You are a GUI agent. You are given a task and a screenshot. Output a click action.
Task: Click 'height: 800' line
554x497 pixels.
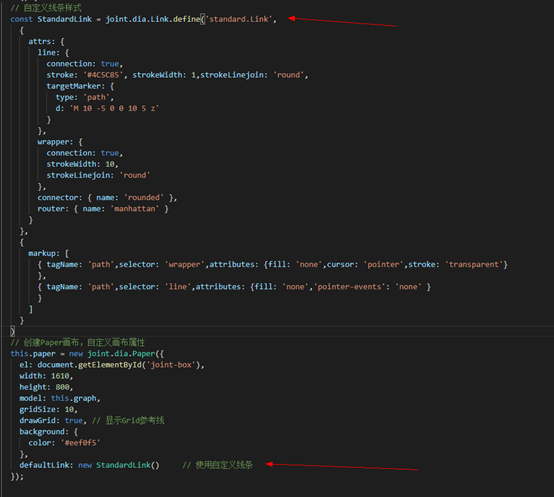point(46,387)
